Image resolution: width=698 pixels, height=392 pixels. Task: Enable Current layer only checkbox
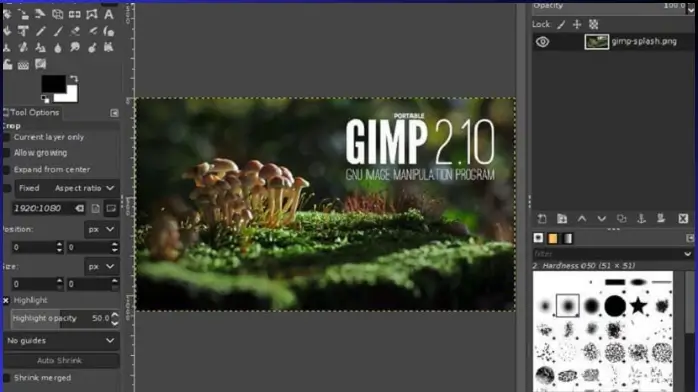tap(6, 137)
